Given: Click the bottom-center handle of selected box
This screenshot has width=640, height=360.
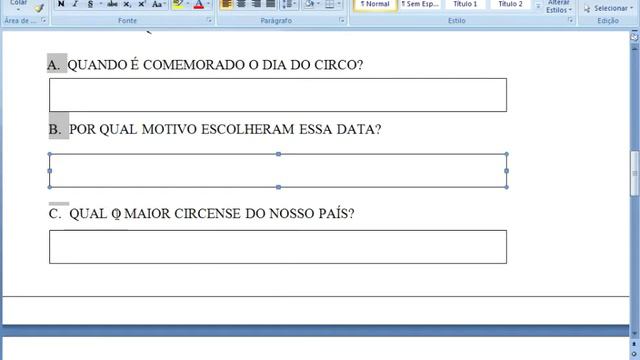Looking at the screenshot, I should pos(278,187).
